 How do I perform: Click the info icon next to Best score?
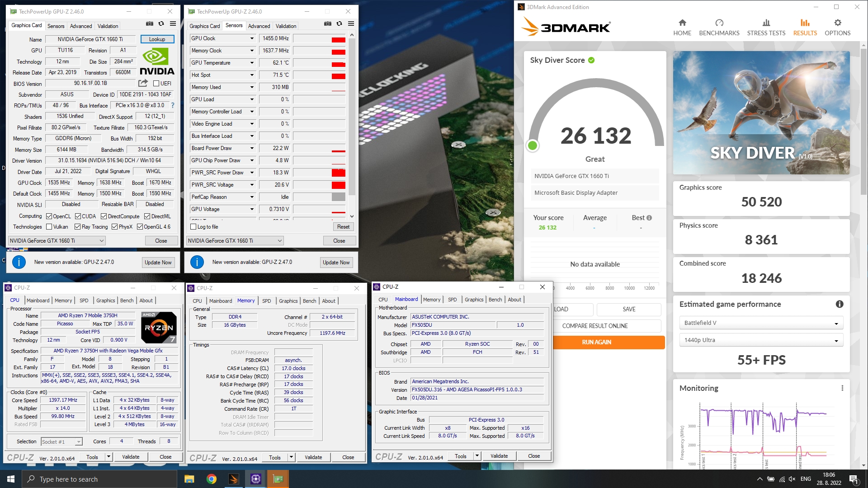(x=649, y=218)
